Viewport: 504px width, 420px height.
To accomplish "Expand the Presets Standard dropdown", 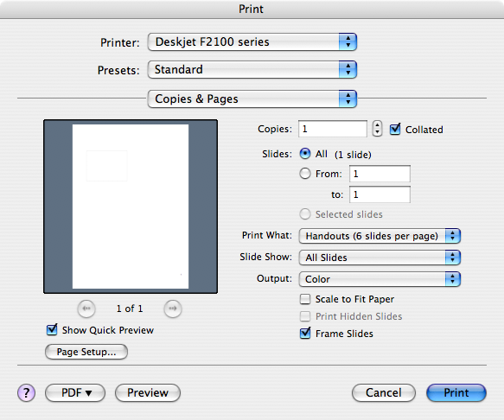I will (252, 69).
